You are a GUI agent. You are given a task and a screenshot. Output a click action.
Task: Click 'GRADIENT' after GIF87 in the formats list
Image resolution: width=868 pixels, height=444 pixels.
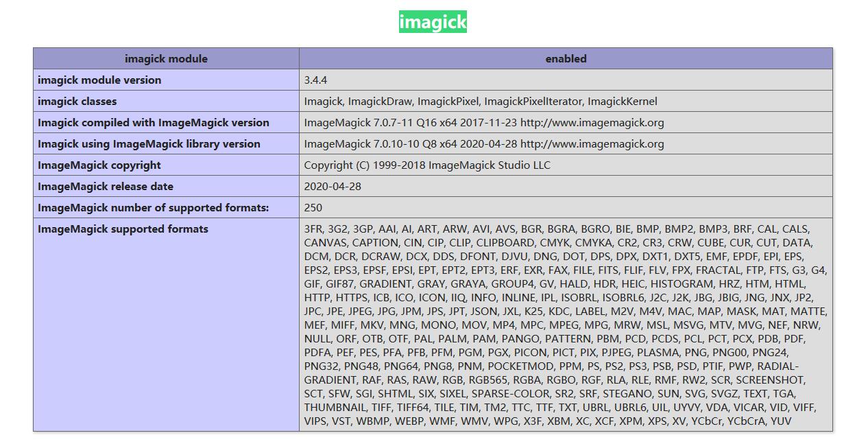pos(385,284)
